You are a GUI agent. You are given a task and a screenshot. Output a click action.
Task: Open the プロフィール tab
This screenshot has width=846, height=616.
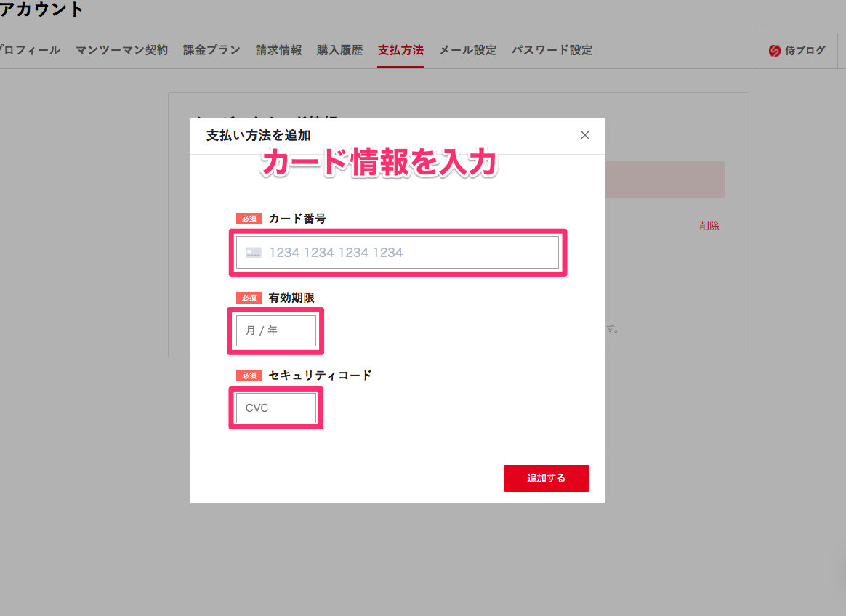pos(29,50)
